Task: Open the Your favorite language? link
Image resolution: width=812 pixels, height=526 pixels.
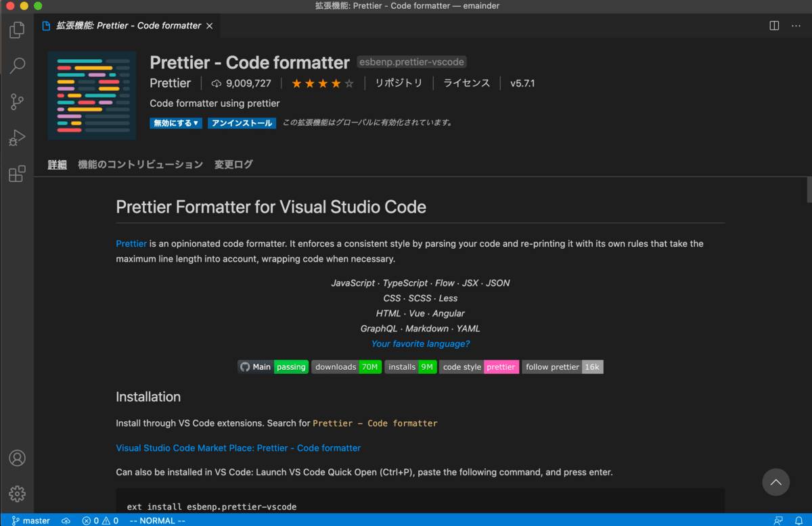Action: point(420,343)
